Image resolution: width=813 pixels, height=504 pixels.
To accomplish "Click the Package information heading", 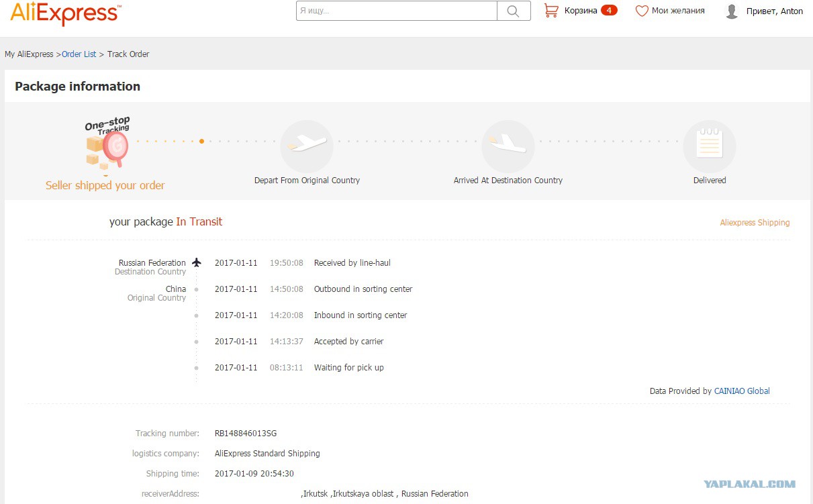I will [x=77, y=87].
